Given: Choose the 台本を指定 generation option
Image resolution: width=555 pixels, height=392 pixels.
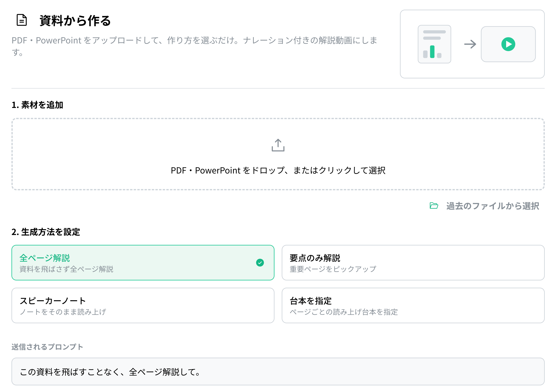Looking at the screenshot, I should pyautogui.click(x=413, y=306).
